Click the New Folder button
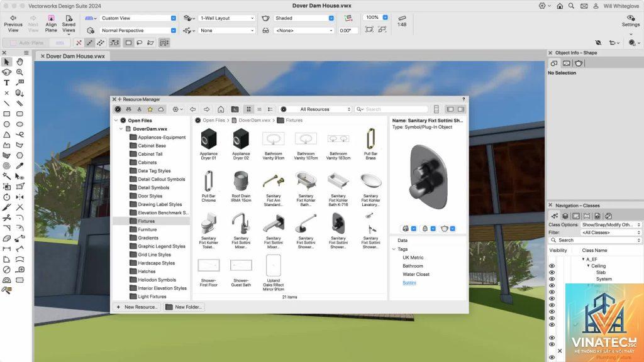This screenshot has width=644, height=362. click(183, 307)
